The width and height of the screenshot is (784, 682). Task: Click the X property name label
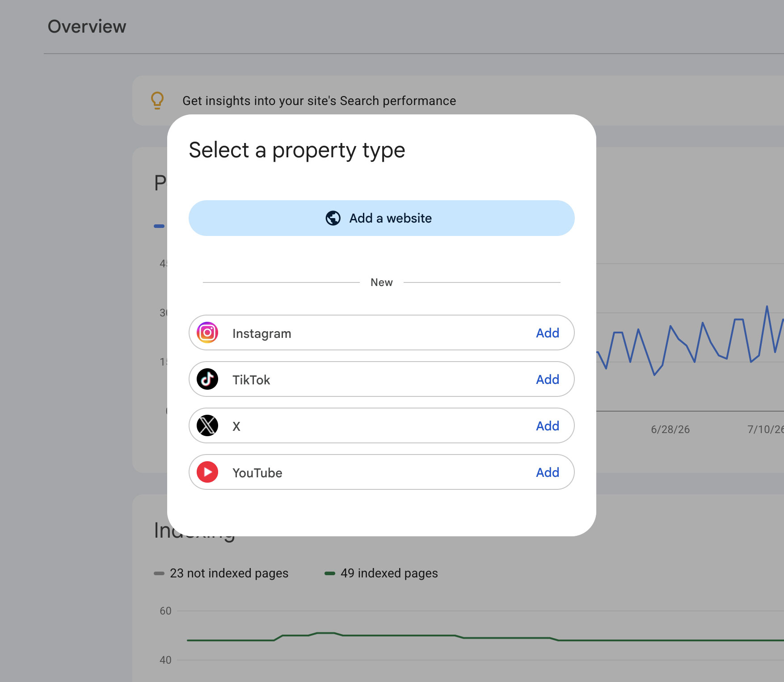click(x=236, y=426)
